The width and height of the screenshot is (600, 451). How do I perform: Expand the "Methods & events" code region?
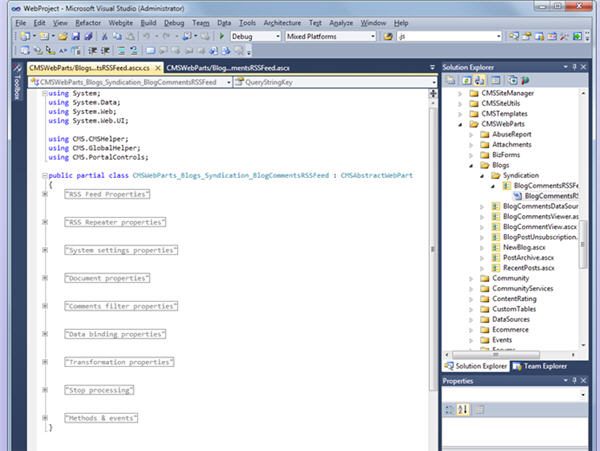47,417
